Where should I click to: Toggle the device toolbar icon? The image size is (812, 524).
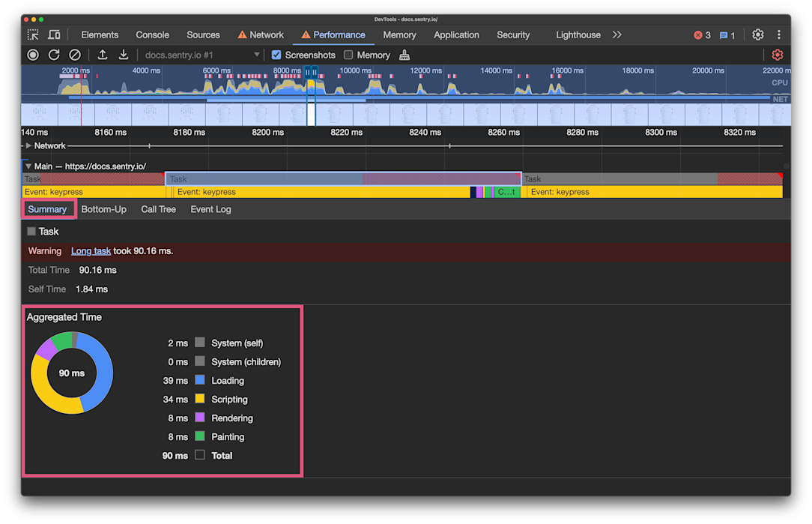(54, 34)
